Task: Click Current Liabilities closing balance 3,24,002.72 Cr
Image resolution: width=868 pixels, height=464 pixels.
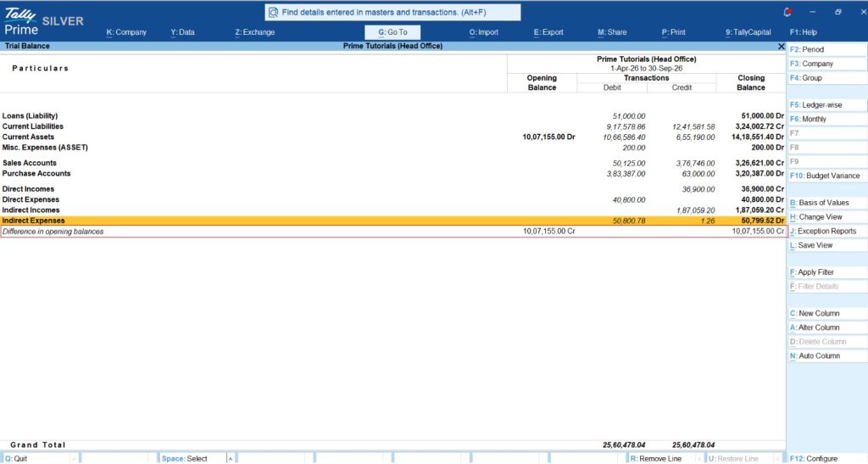Action: 759,126
